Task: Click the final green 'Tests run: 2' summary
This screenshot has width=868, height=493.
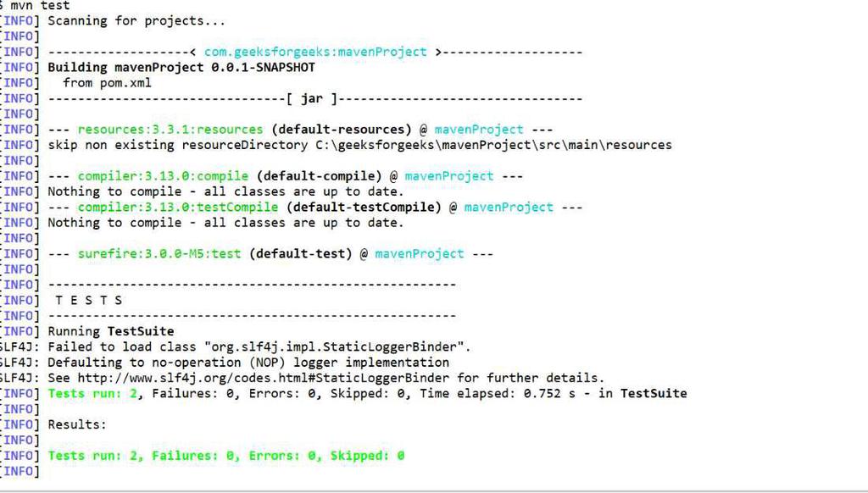Action: click(x=225, y=456)
